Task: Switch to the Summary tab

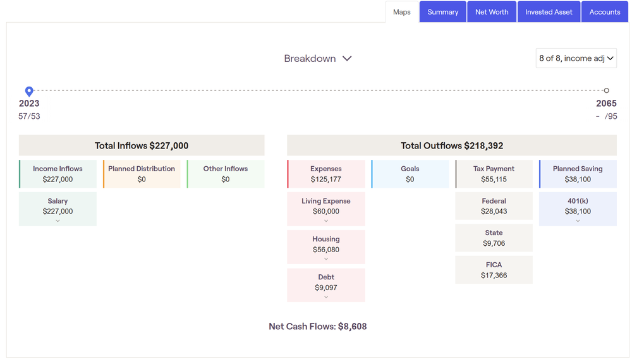Action: coord(442,11)
